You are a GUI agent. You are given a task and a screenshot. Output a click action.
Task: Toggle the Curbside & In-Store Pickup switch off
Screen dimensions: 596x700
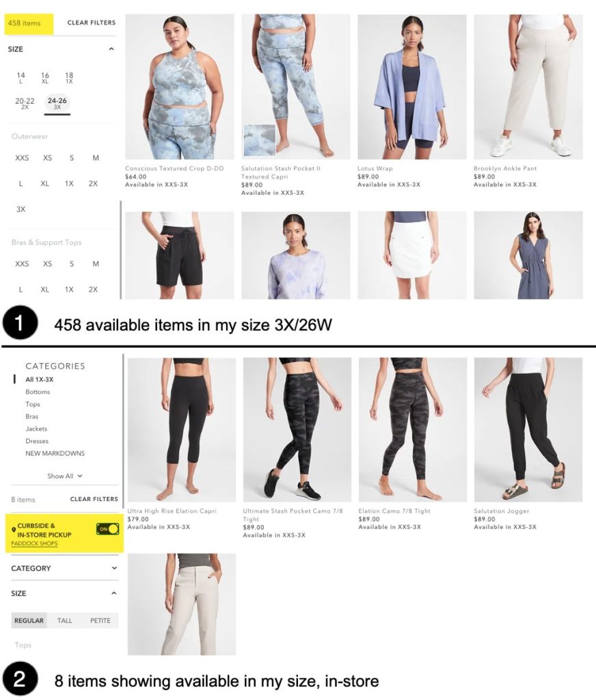pos(107,529)
